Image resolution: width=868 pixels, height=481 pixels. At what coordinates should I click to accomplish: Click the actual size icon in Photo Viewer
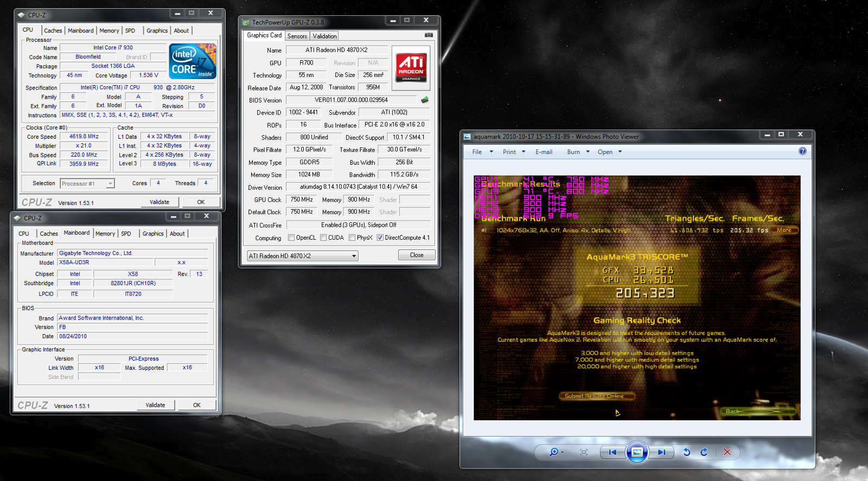click(x=584, y=452)
